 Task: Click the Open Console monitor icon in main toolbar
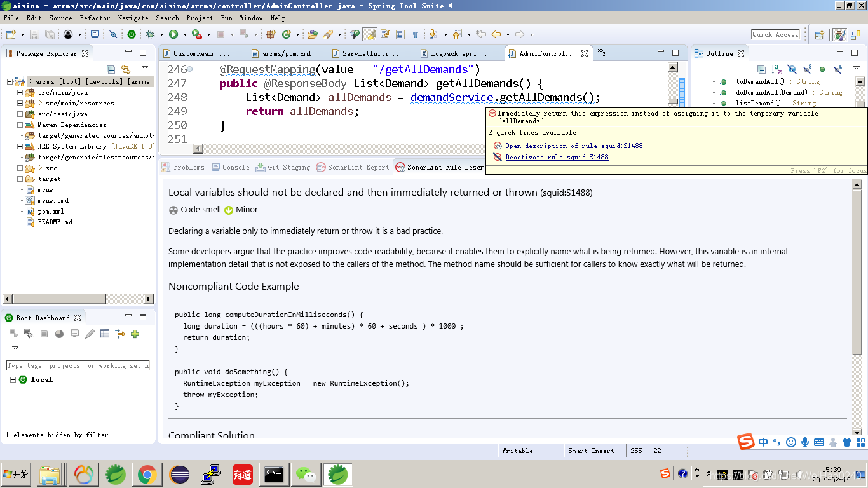click(x=95, y=34)
